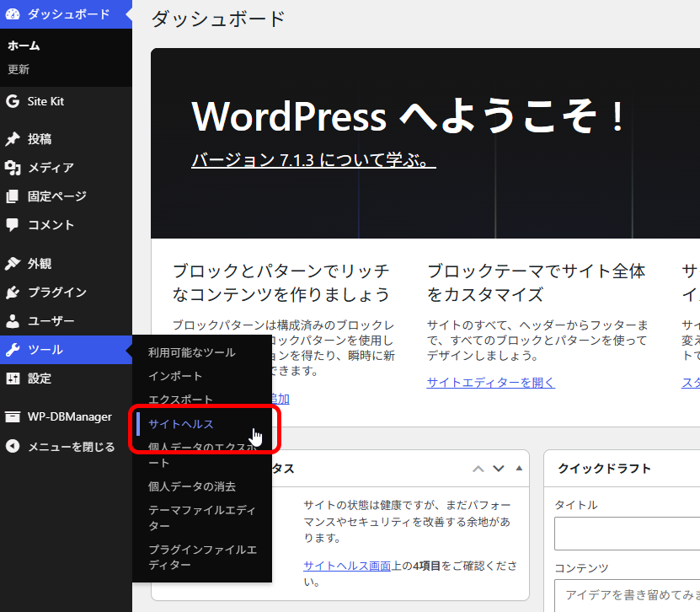Image resolution: width=700 pixels, height=612 pixels.
Task: Open the サイトヘルス画面 link
Action: tap(347, 566)
